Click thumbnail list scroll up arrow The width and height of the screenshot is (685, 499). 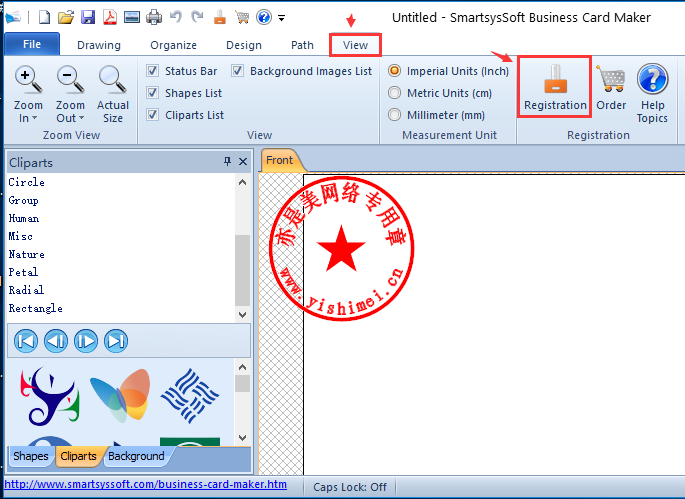click(x=242, y=367)
